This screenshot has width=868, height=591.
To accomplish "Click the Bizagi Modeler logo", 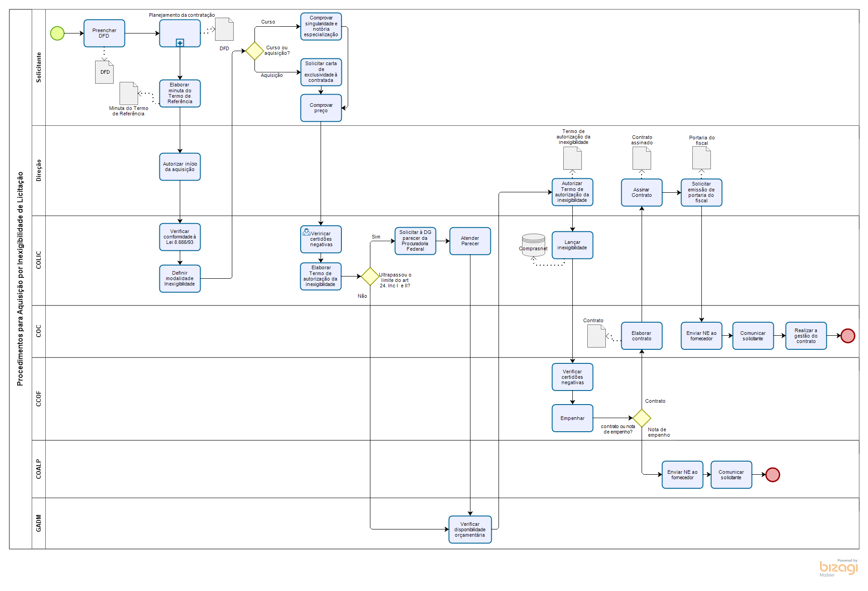I will tap(838, 567).
